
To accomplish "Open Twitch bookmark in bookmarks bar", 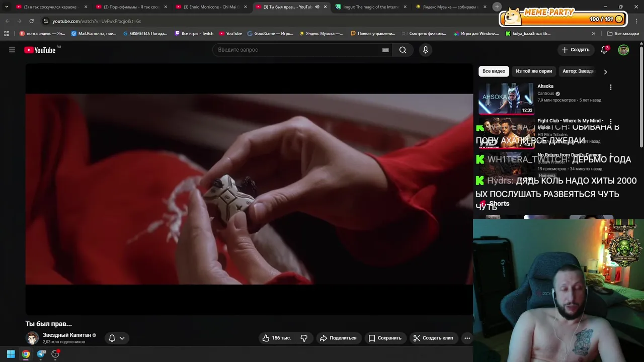I will tap(194, 34).
